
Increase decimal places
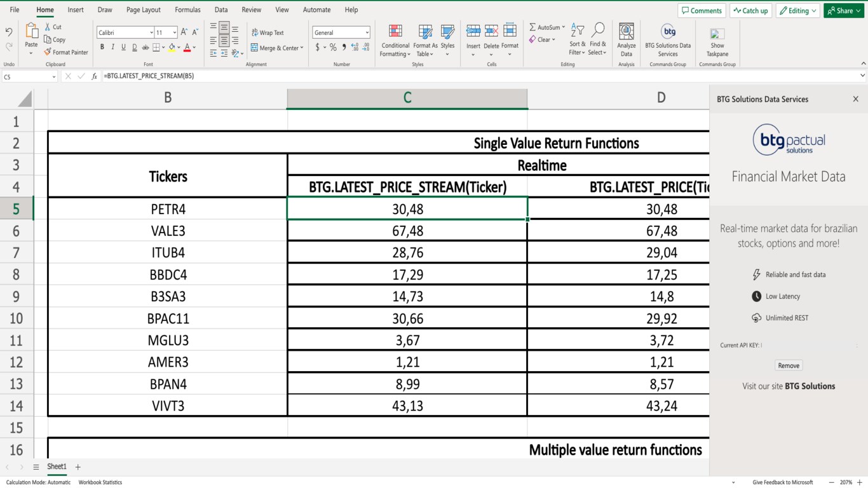click(355, 48)
